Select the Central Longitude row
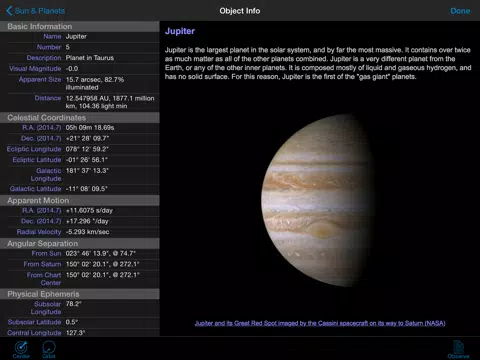Image resolution: width=480 pixels, height=360 pixels. (80, 332)
